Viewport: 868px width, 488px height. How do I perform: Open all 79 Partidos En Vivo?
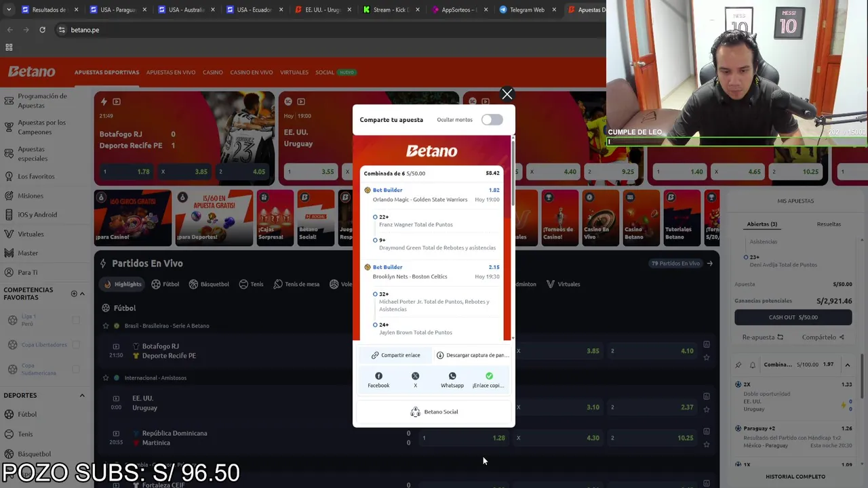tap(682, 264)
